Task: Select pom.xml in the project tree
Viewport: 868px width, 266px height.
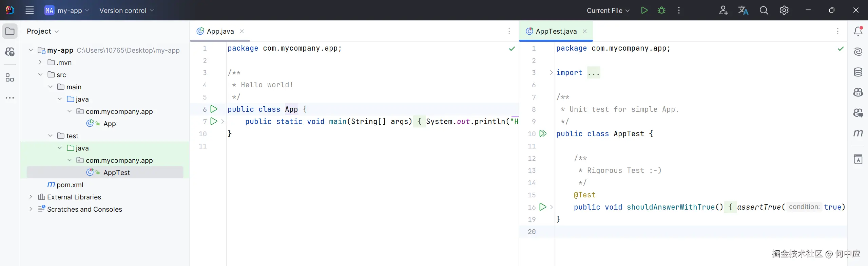Action: point(70,185)
